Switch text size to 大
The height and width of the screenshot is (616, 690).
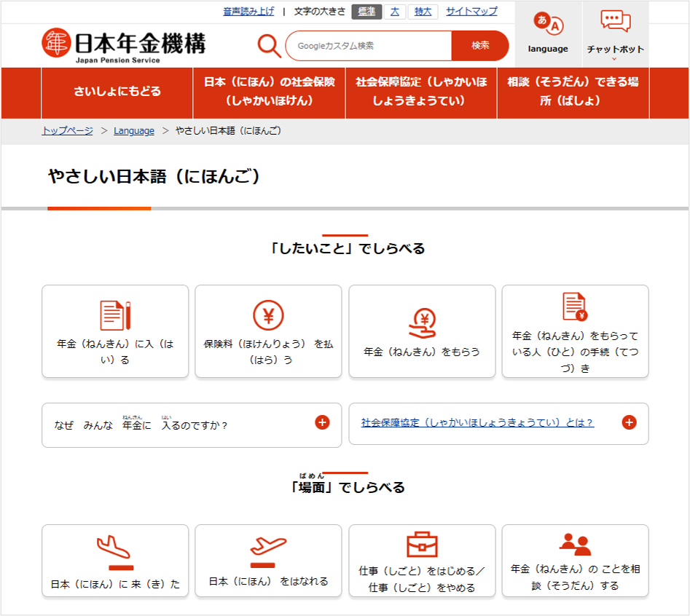tap(394, 12)
